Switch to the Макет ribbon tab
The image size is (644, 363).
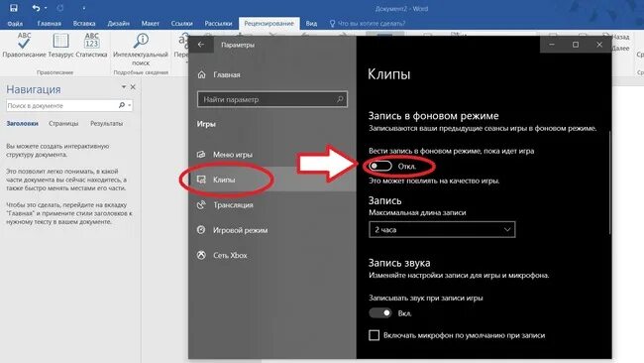150,24
